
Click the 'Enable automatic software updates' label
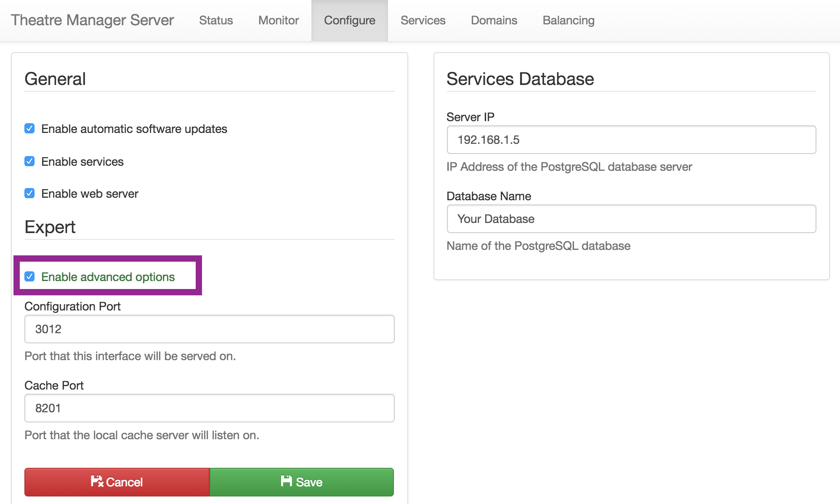point(134,129)
